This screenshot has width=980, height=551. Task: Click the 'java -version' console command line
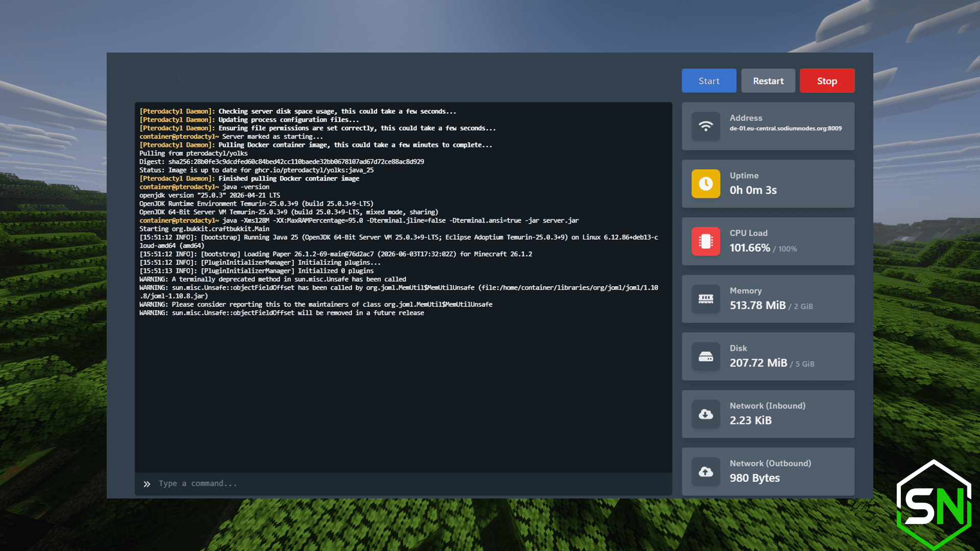[204, 187]
